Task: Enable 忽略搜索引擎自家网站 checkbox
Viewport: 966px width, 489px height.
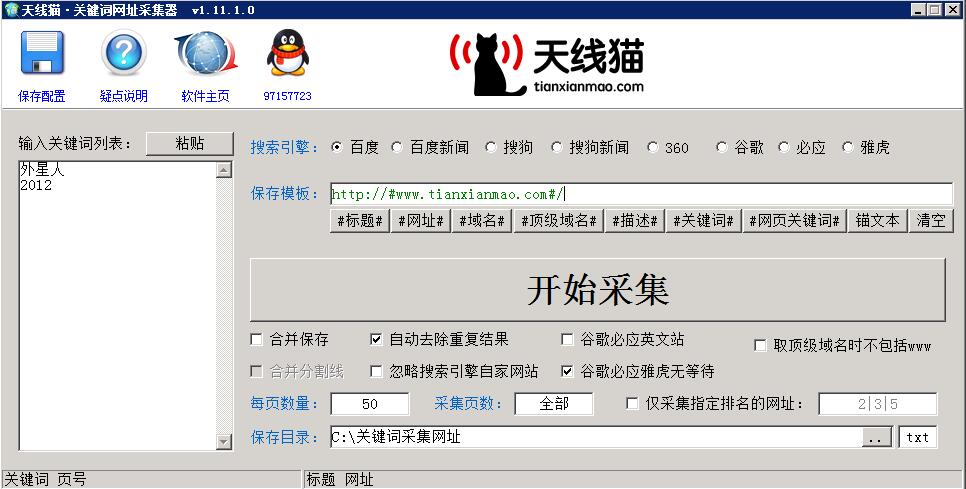Action: pyautogui.click(x=376, y=371)
